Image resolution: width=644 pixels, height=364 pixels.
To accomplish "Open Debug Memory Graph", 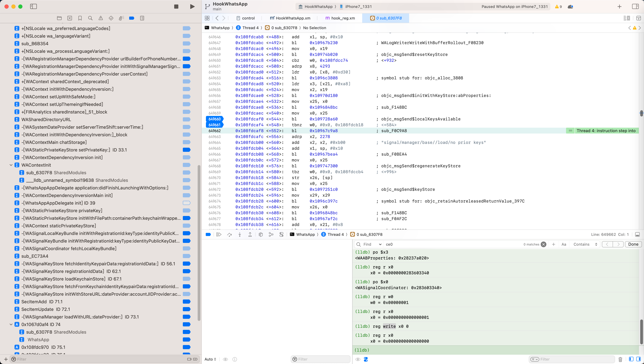I will pyautogui.click(x=271, y=234).
